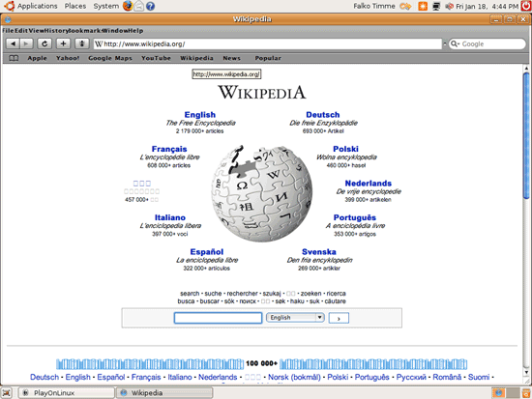This screenshot has height=399, width=532.
Task: Click the orange update notifier icon
Action: (423, 6)
